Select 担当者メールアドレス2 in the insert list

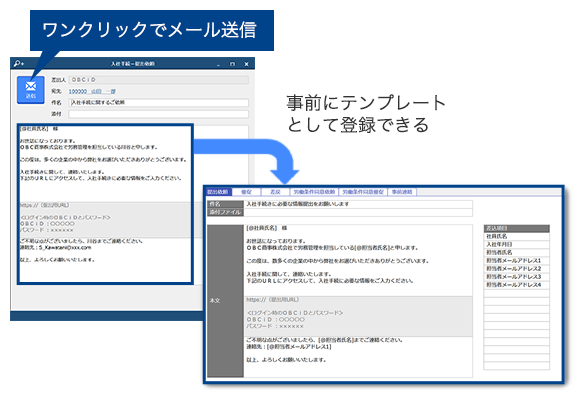click(516, 269)
